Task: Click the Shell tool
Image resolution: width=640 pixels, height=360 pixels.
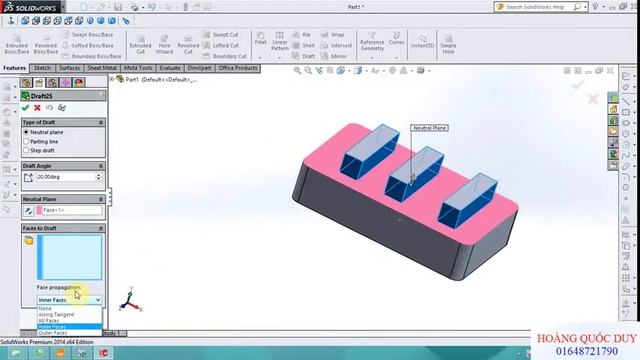Action: tap(304, 45)
